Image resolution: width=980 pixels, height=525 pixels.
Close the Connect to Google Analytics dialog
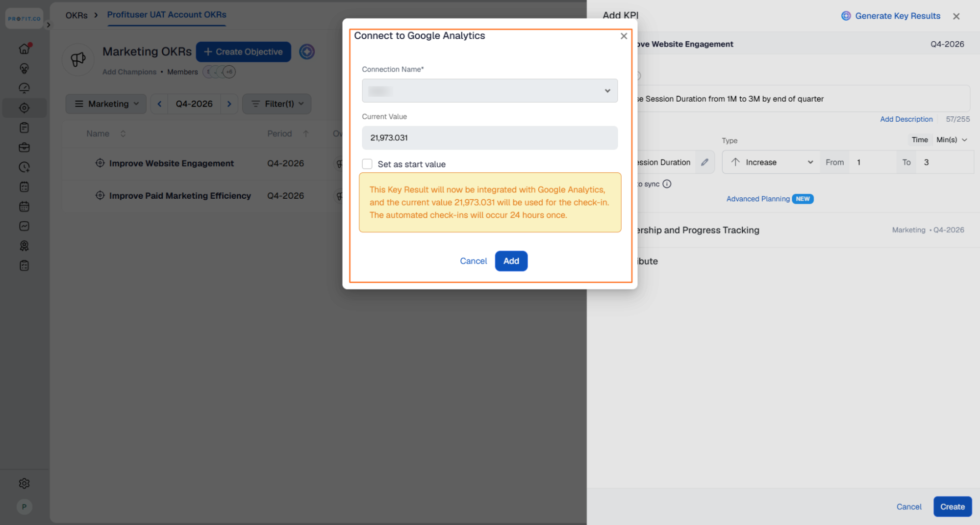coord(624,36)
